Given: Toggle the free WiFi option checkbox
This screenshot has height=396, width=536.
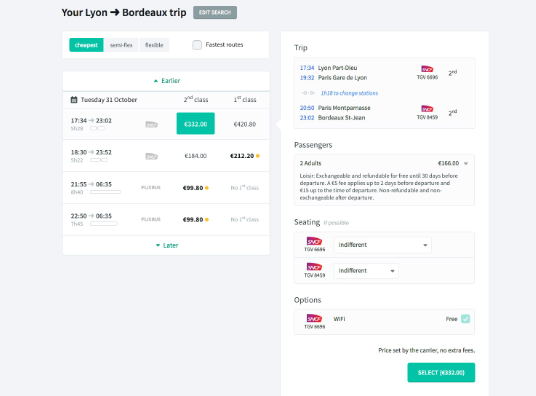Looking at the screenshot, I should coord(465,319).
